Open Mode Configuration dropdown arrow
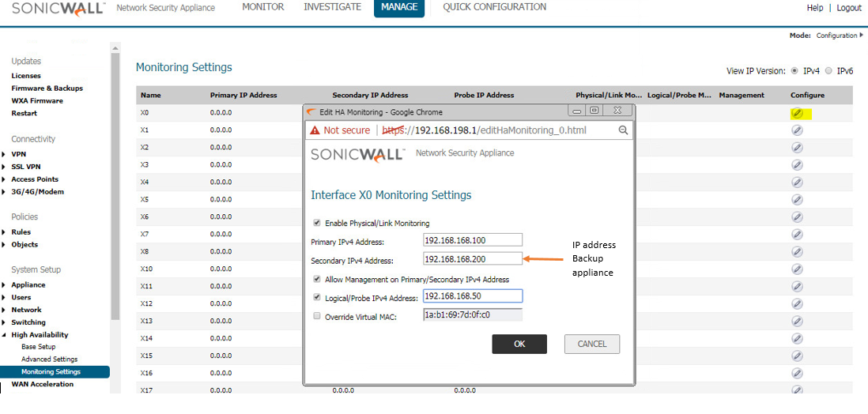Screen dimensions: 868x414 [862, 35]
